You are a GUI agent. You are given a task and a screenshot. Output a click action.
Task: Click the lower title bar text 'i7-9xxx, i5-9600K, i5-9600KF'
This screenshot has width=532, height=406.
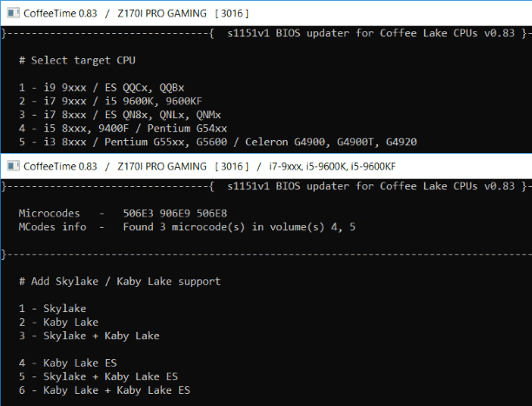point(332,166)
